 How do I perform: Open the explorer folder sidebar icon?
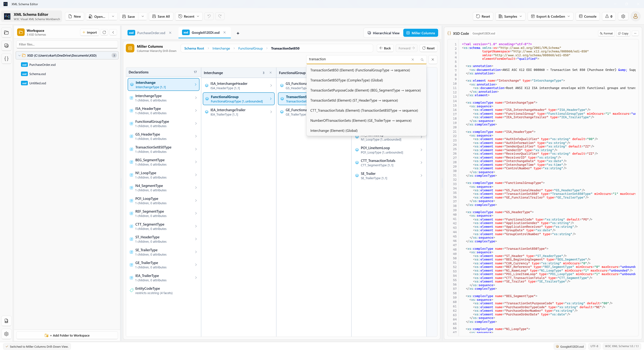(7, 33)
